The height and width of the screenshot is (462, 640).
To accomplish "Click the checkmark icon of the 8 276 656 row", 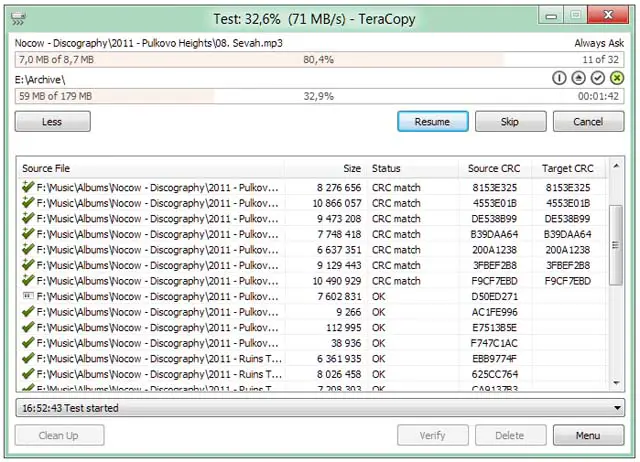I will coord(28,187).
